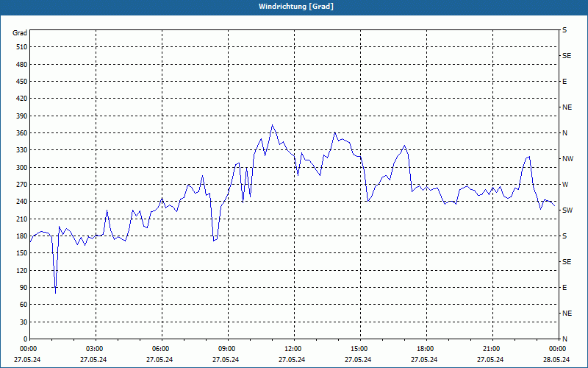This screenshot has height=368, width=588.
Task: Click the 120 axis value
Action: (22, 270)
